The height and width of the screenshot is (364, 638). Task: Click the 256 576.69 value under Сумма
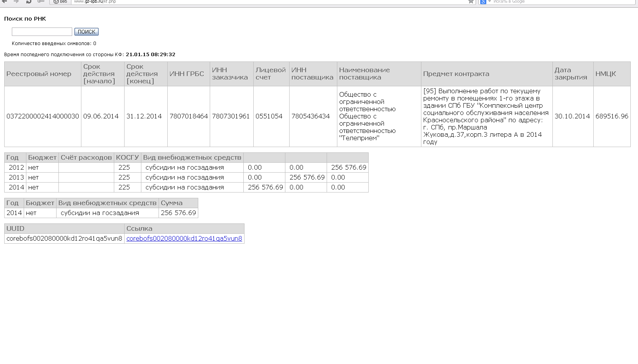[x=178, y=213]
